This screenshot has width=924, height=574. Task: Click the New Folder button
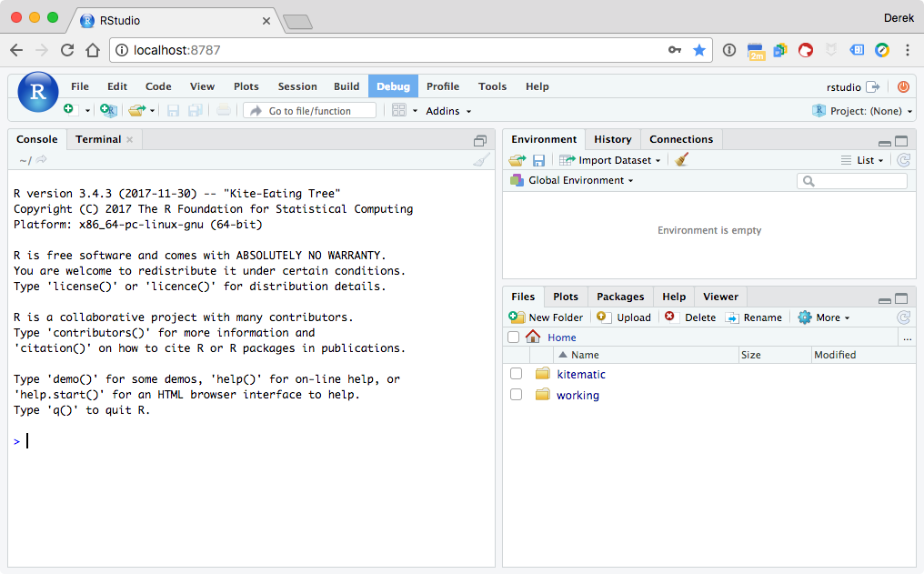tap(547, 317)
